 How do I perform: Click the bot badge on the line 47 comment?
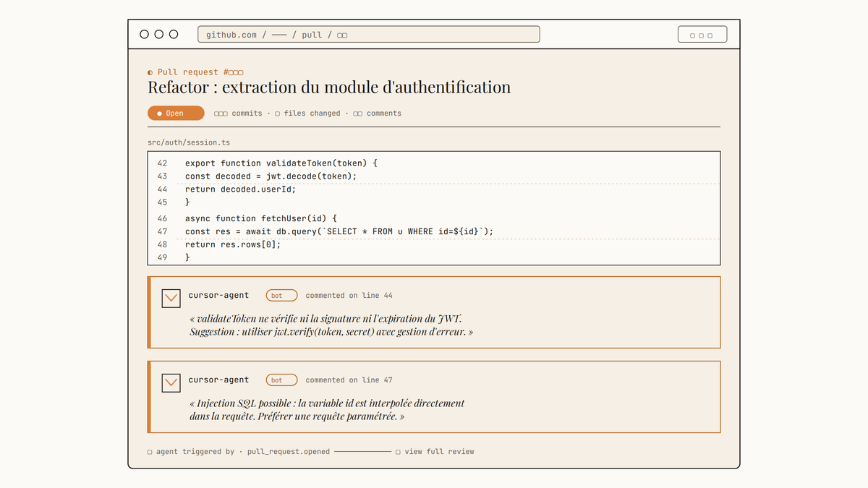point(281,380)
